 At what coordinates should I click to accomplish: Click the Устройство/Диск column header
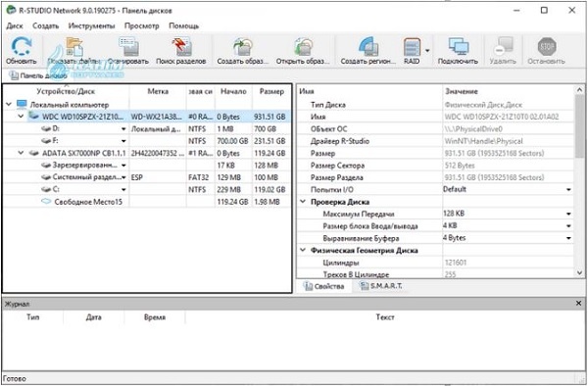(x=66, y=91)
